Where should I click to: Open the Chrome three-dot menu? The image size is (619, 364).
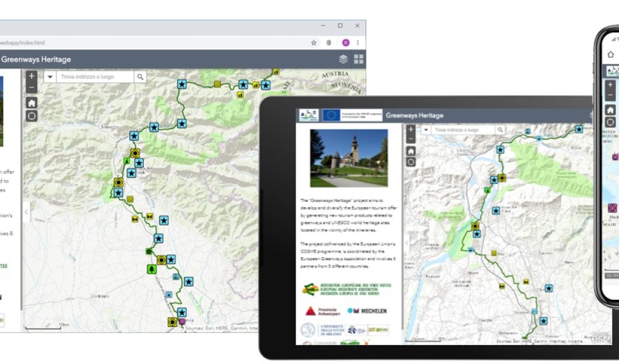pyautogui.click(x=359, y=42)
